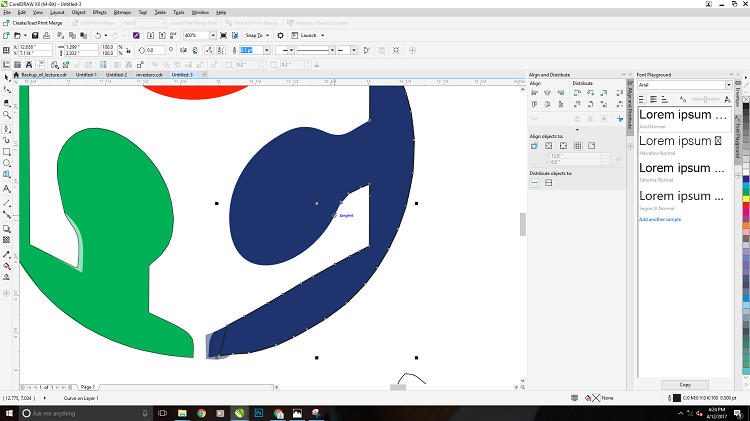
Task: Click the Save icon in the standard toolbar
Action: [35, 35]
